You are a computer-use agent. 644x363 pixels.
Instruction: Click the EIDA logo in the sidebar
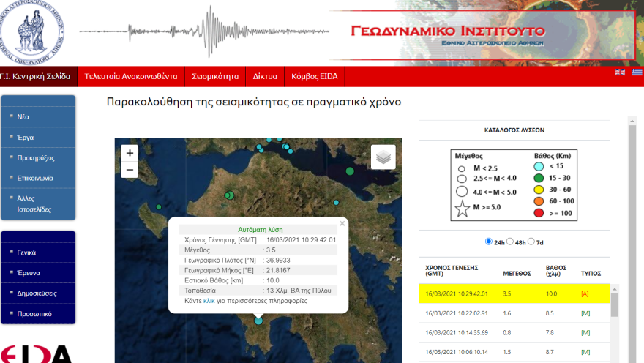(36, 354)
